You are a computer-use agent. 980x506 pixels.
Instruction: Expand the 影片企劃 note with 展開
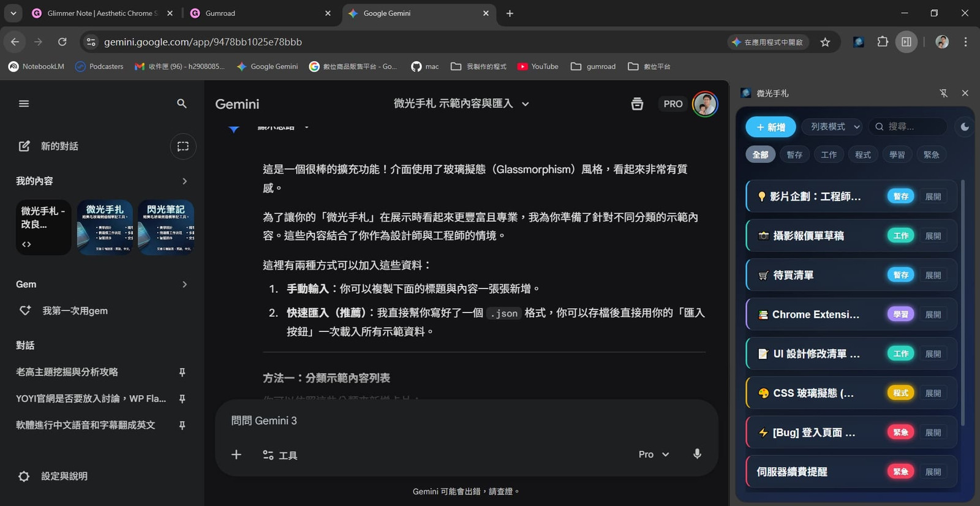tap(933, 197)
